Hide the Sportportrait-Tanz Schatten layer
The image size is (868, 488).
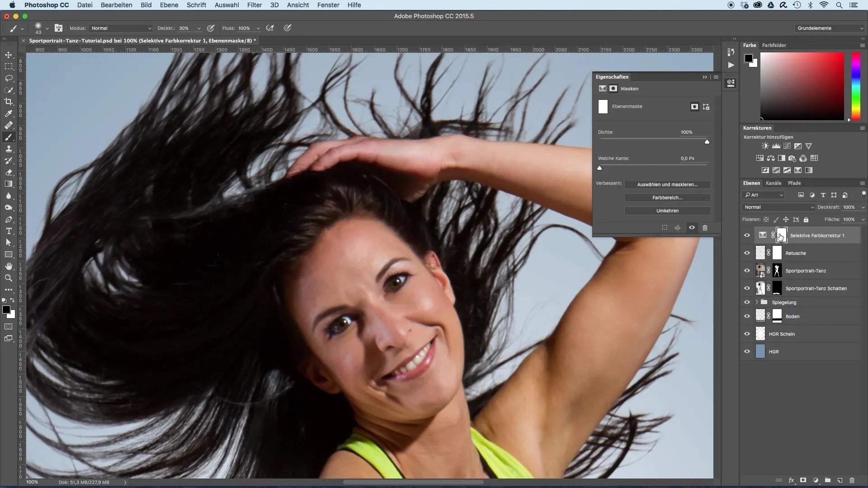747,288
